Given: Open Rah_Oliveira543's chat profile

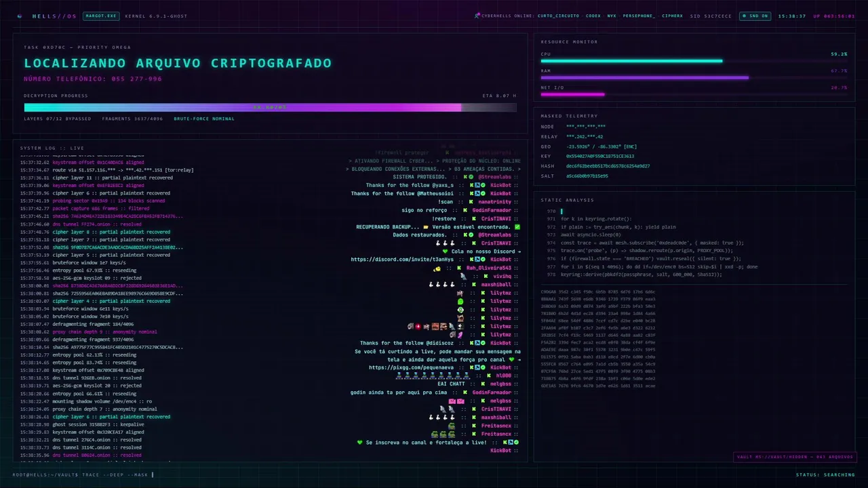Looking at the screenshot, I should pos(488,268).
